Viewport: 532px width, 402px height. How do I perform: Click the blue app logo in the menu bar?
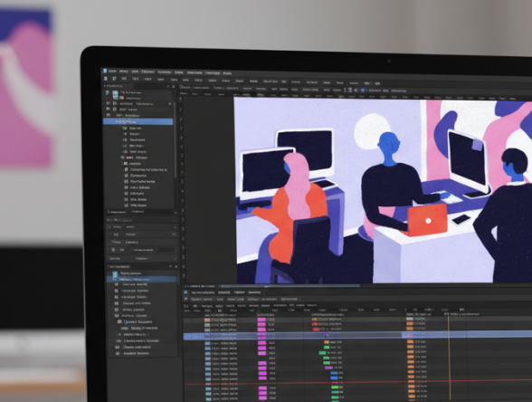[105, 71]
